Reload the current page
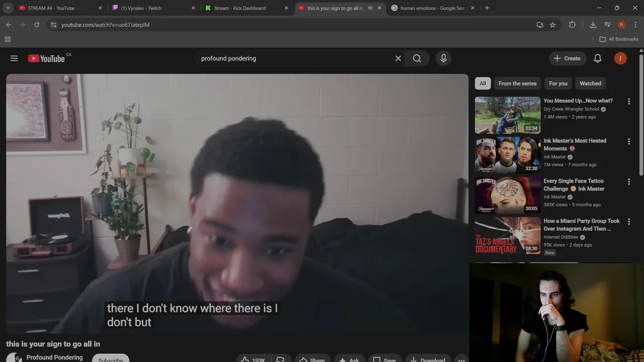This screenshot has width=644, height=362. (x=37, y=25)
